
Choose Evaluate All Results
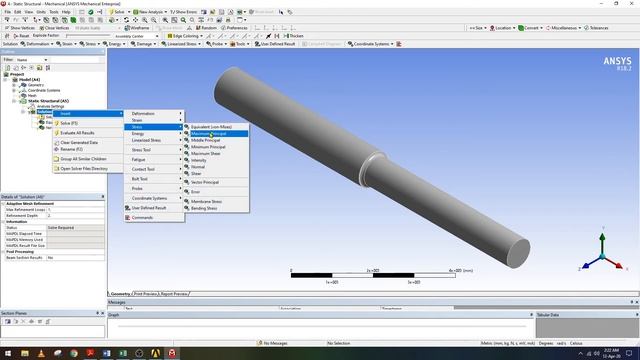click(88, 133)
